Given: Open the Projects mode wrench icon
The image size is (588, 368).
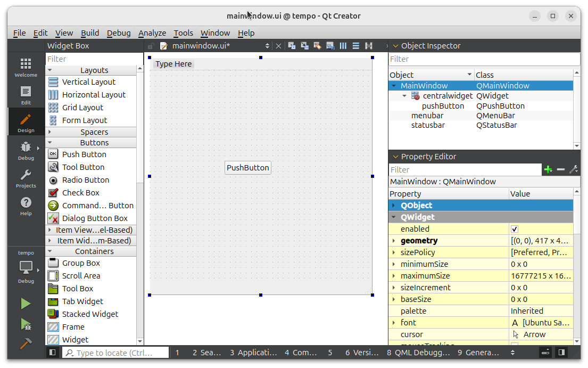Looking at the screenshot, I should tap(26, 175).
